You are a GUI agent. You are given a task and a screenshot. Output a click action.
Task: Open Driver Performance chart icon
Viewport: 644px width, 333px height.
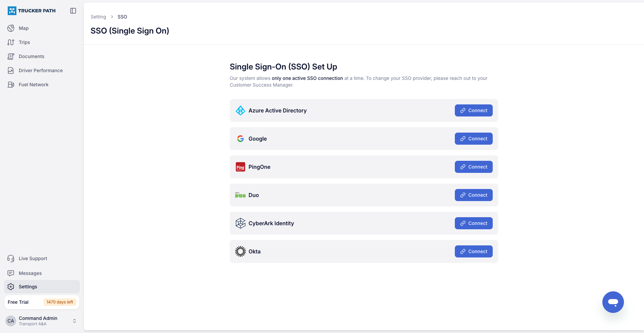click(x=11, y=70)
